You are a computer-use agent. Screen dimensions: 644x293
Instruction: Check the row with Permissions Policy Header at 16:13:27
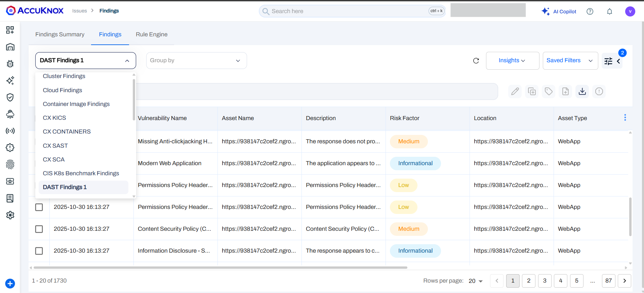39,207
